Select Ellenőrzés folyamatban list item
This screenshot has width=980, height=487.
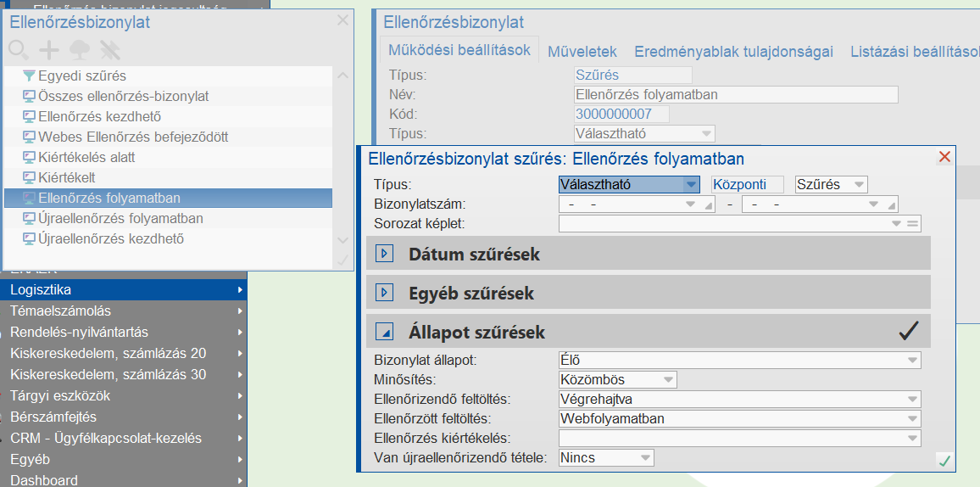pos(168,199)
